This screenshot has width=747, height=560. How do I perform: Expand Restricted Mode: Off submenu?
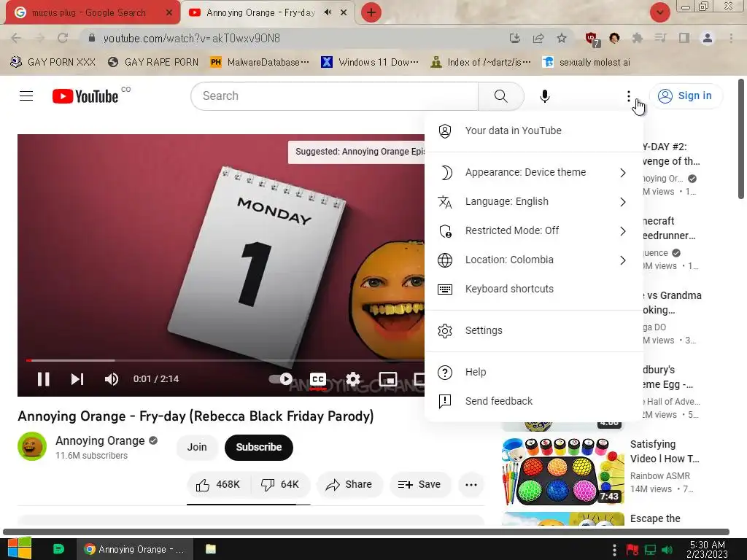click(x=533, y=231)
